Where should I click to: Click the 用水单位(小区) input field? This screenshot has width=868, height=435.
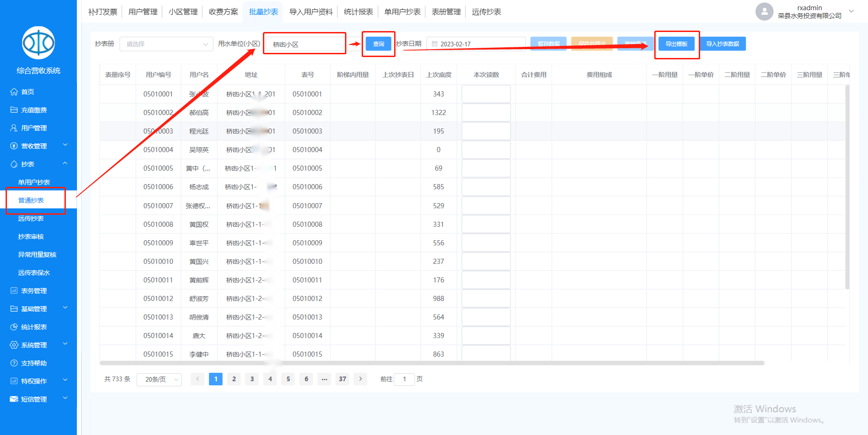(x=305, y=44)
